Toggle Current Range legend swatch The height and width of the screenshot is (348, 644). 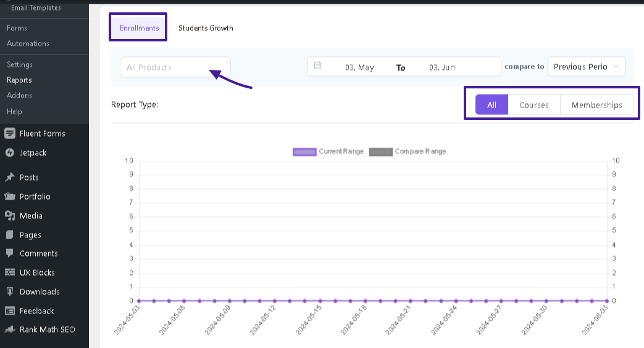304,152
